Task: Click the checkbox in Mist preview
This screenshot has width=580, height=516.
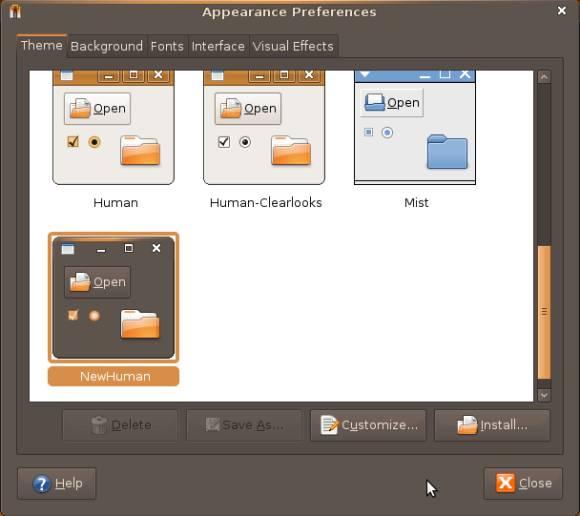Action: pos(368,132)
